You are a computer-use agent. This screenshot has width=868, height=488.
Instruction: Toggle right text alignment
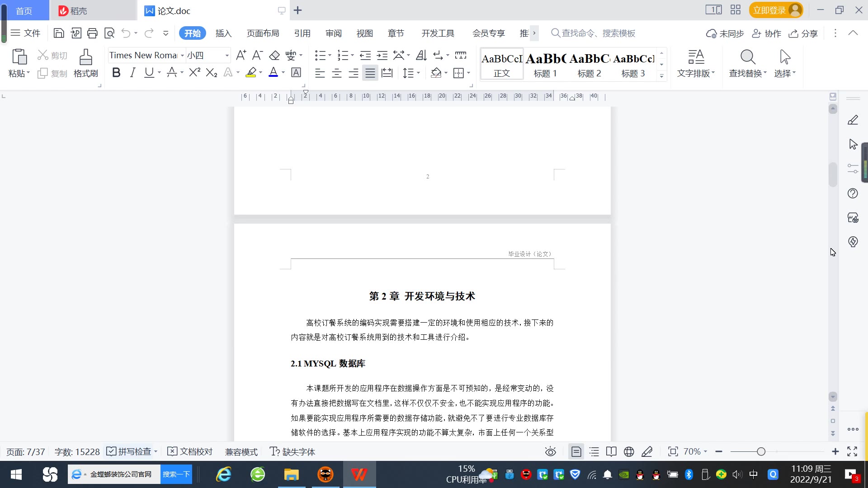coord(354,73)
